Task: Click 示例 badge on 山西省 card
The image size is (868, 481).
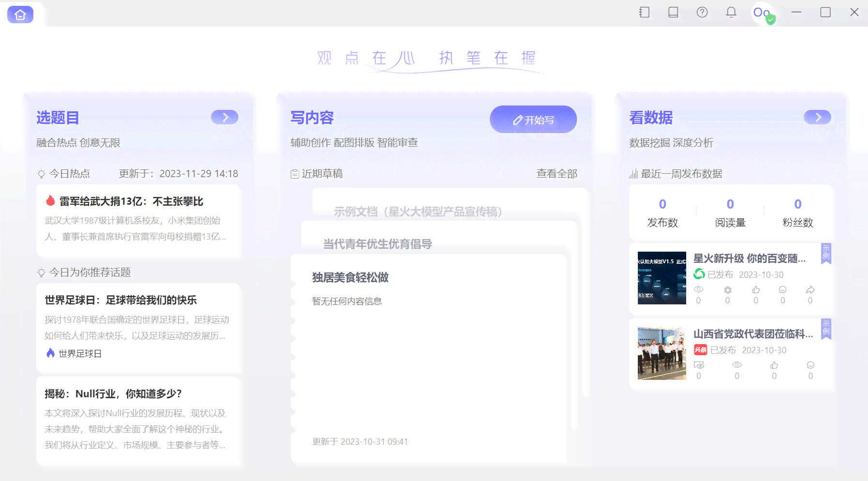Action: (x=826, y=329)
